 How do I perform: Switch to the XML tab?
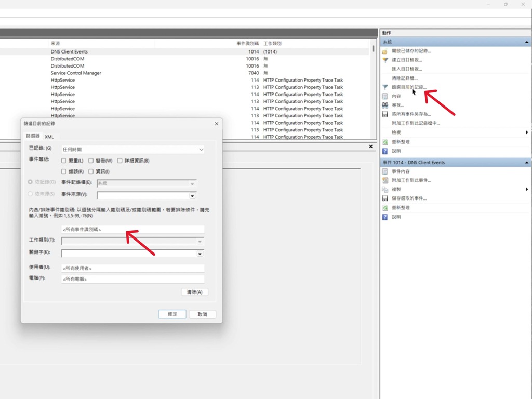coord(49,137)
